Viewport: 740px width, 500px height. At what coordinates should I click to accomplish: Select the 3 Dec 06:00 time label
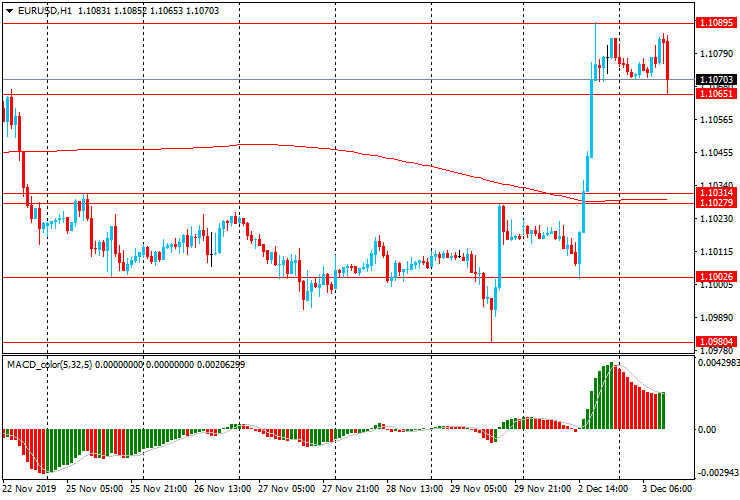coord(667,488)
